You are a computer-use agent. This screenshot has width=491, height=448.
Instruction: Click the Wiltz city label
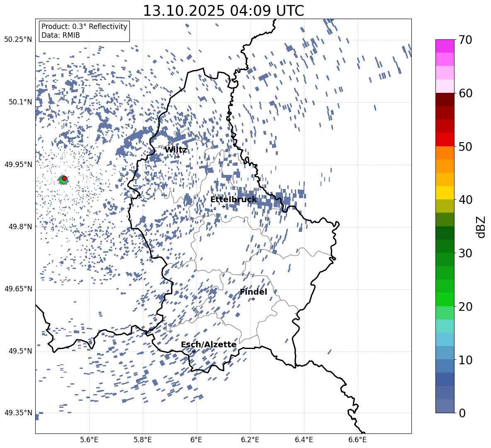(176, 150)
